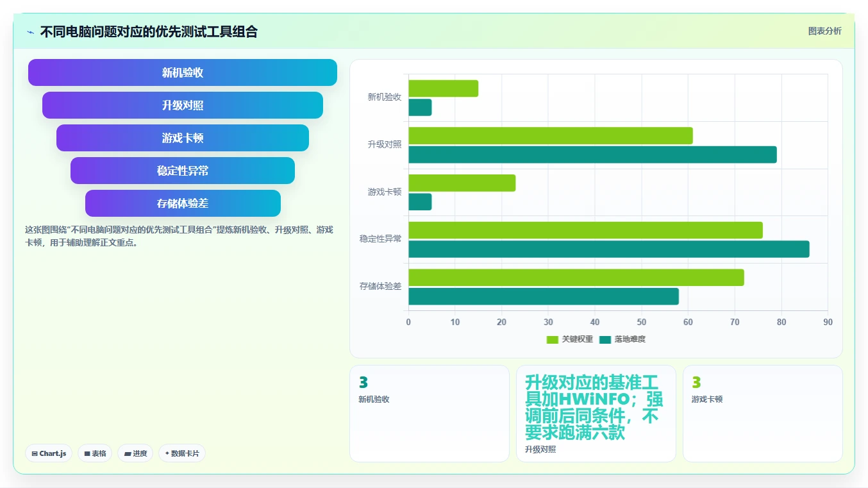
Task: Click the 存储体验差 落地难度 teal bar
Action: point(544,296)
